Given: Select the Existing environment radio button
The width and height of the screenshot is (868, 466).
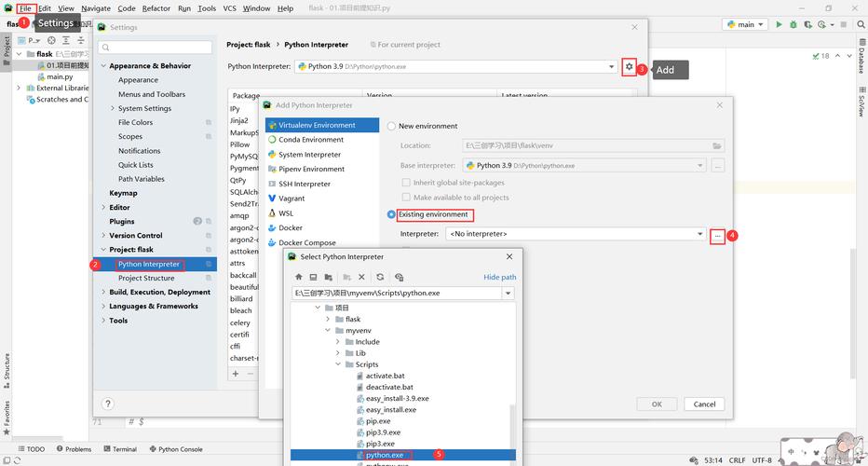Looking at the screenshot, I should tap(391, 214).
